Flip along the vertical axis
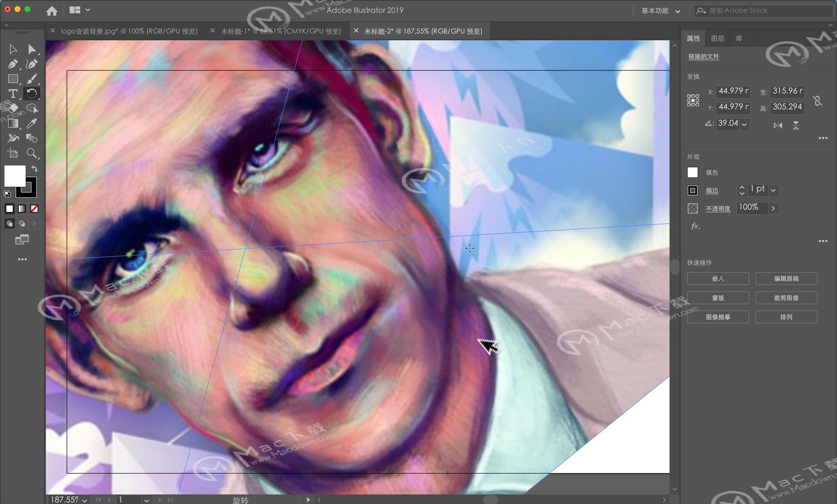This screenshot has width=837, height=504. (796, 126)
